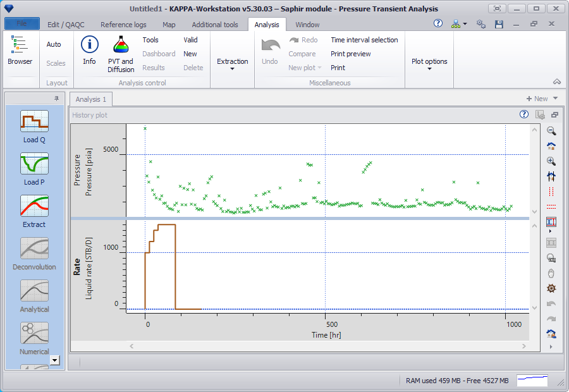Click home with user icon at toolbar bottom
This screenshot has height=392, width=569.
(551, 333)
